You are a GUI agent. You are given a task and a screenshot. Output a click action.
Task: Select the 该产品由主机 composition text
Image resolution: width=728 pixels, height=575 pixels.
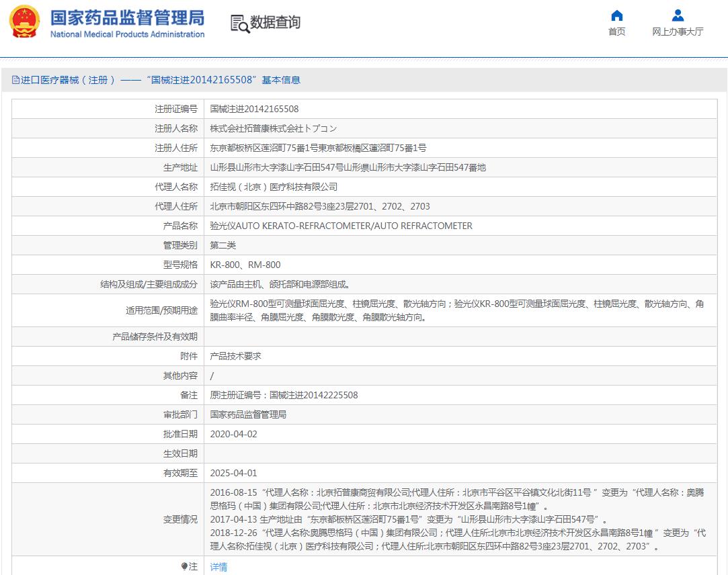(280, 284)
